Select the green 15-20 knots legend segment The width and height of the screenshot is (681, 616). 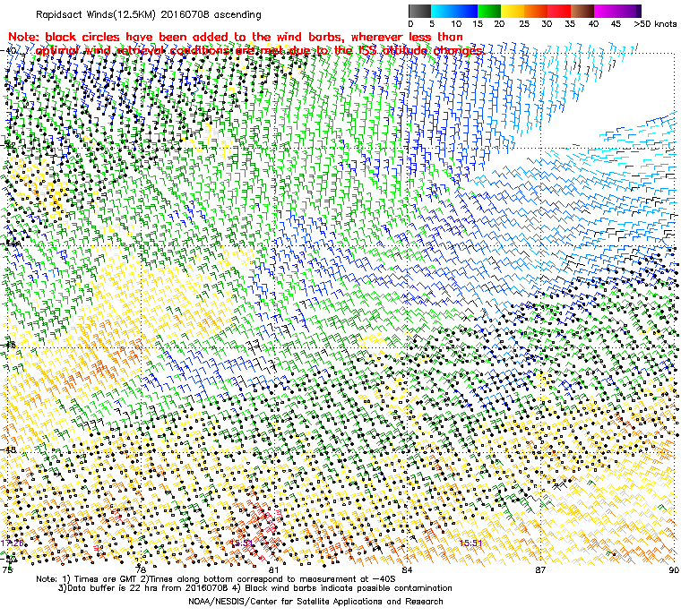(x=489, y=11)
